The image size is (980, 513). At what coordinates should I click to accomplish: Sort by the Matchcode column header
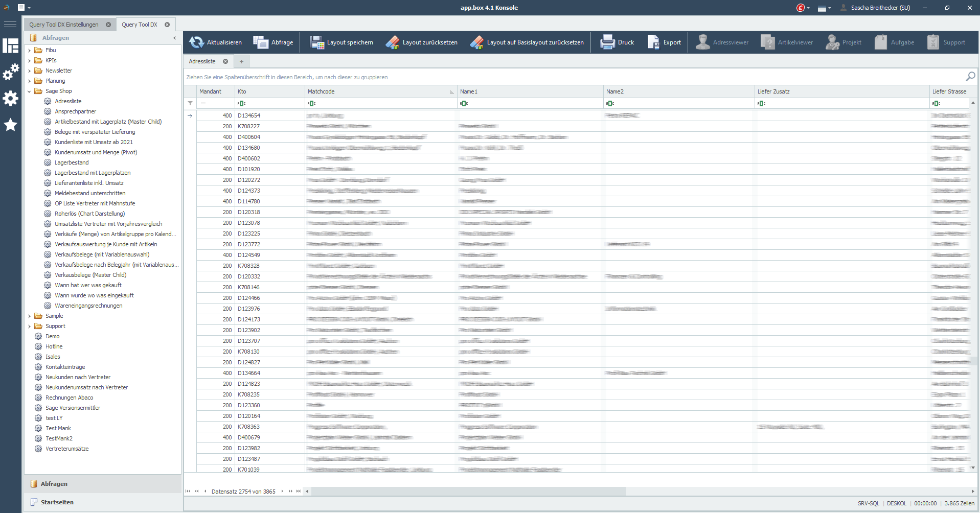[381, 91]
